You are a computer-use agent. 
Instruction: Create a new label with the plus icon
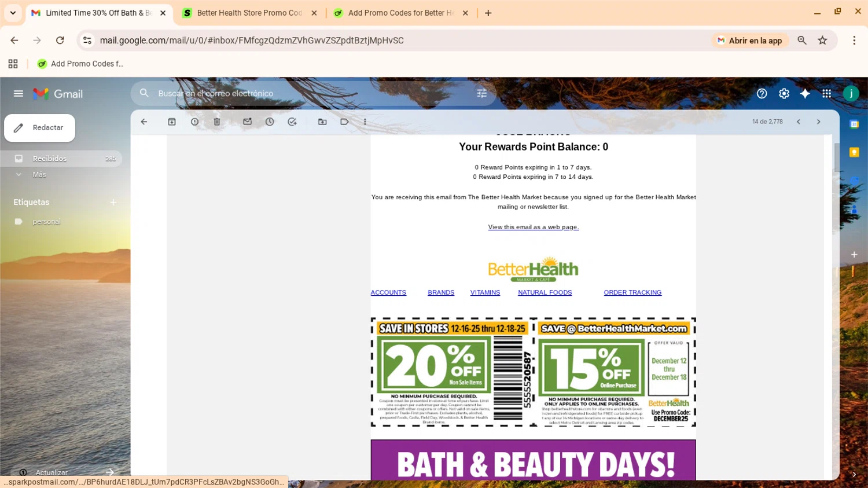click(x=113, y=202)
